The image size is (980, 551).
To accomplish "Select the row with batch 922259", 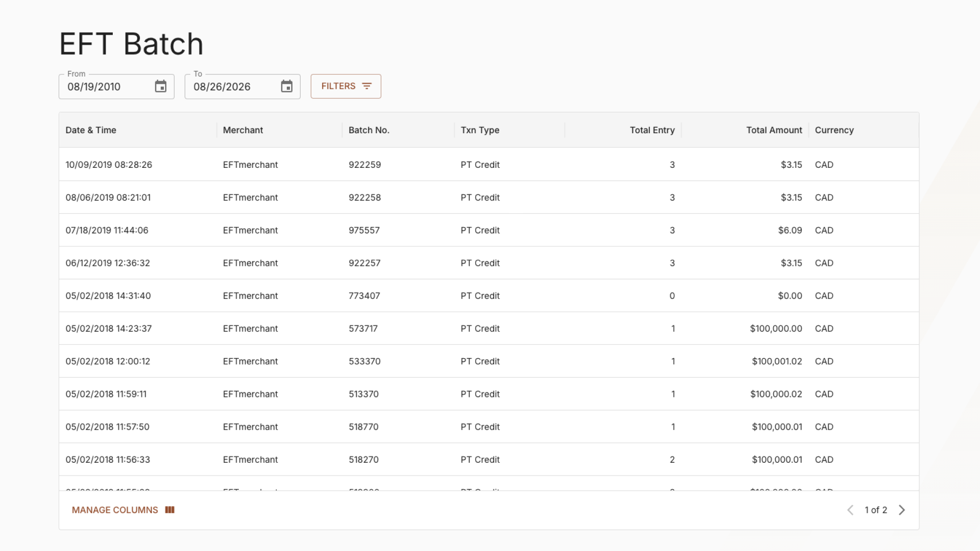I will pos(489,164).
